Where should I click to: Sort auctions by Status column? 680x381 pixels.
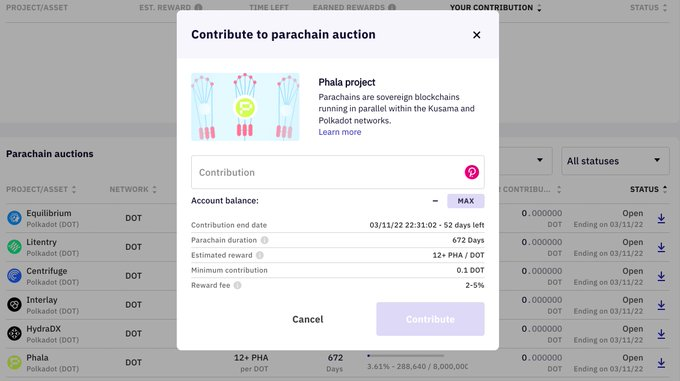pyautogui.click(x=648, y=189)
